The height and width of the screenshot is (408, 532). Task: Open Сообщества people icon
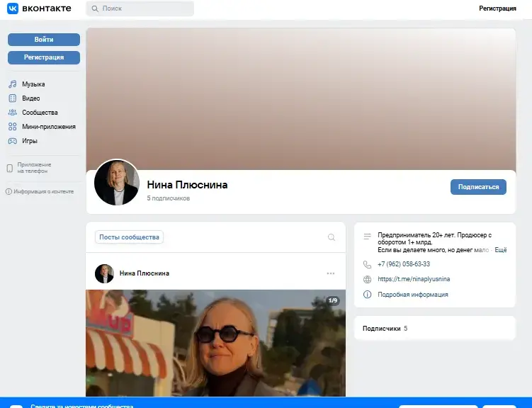coord(13,112)
